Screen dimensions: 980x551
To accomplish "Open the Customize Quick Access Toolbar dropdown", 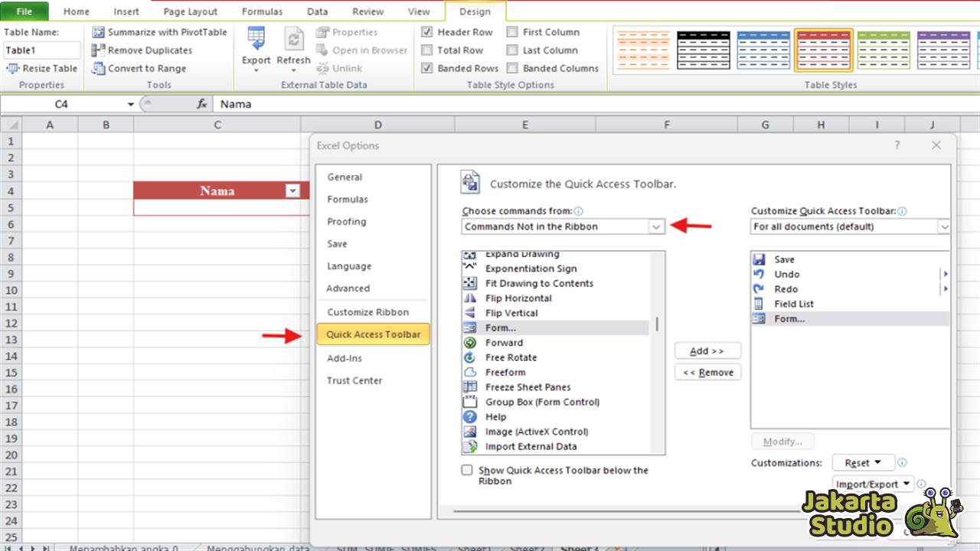I will click(x=945, y=227).
